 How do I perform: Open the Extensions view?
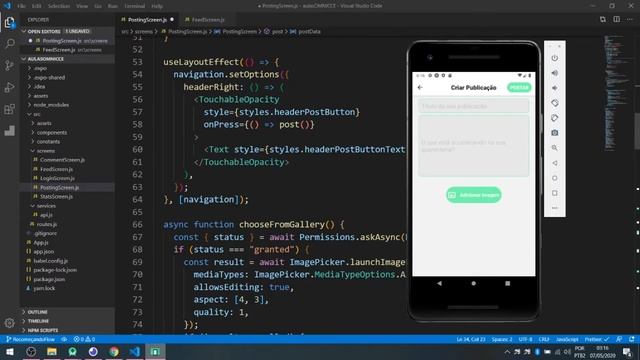pyautogui.click(x=9, y=109)
